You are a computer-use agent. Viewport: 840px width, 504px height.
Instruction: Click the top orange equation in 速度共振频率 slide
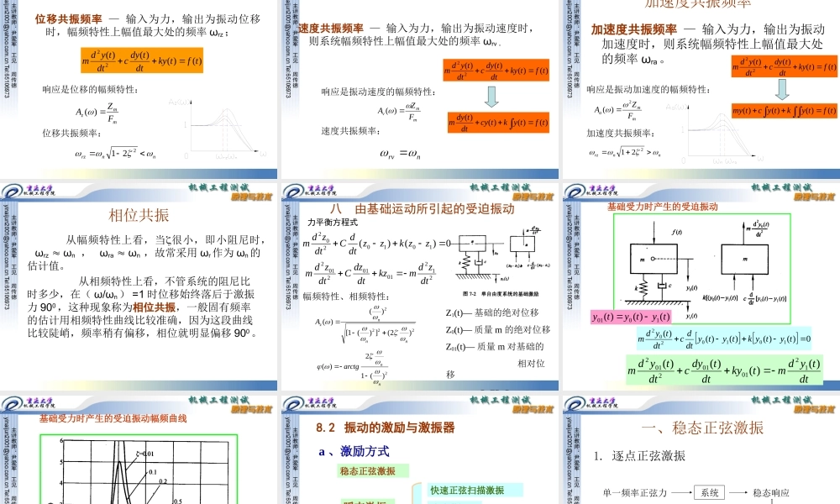click(496, 71)
